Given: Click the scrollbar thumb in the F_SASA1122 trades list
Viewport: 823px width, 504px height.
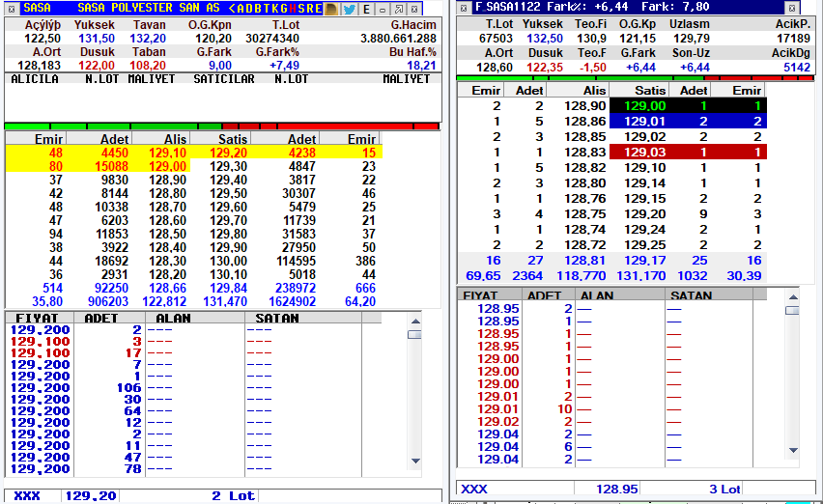Looking at the screenshot, I should pos(792,311).
